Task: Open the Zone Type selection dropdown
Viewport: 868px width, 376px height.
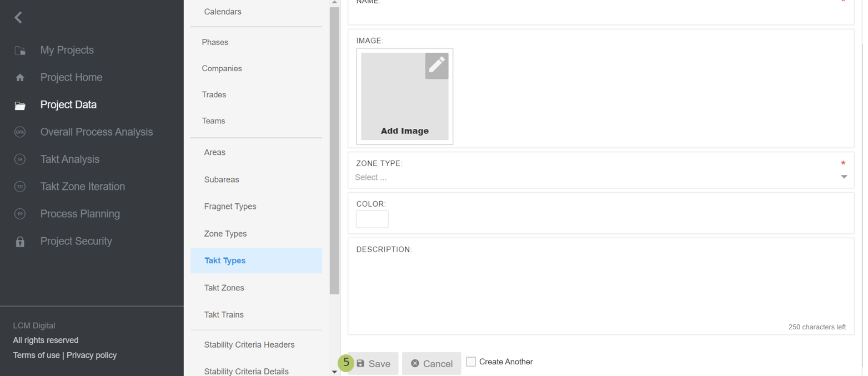Action: tap(844, 176)
